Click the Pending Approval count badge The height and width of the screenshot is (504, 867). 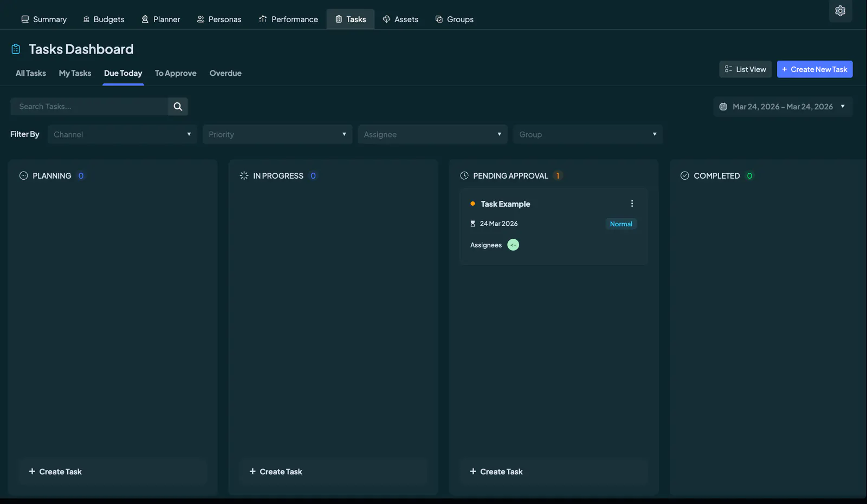coord(558,175)
